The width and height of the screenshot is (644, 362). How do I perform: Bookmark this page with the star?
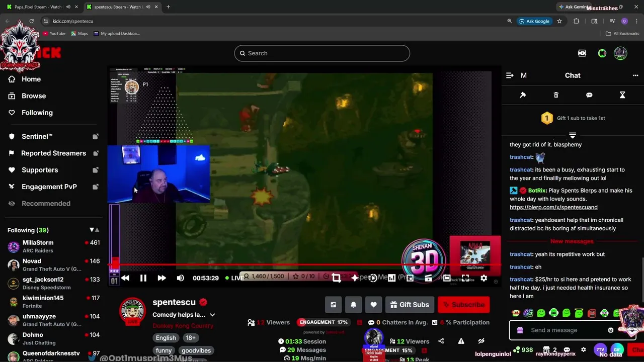(x=559, y=21)
